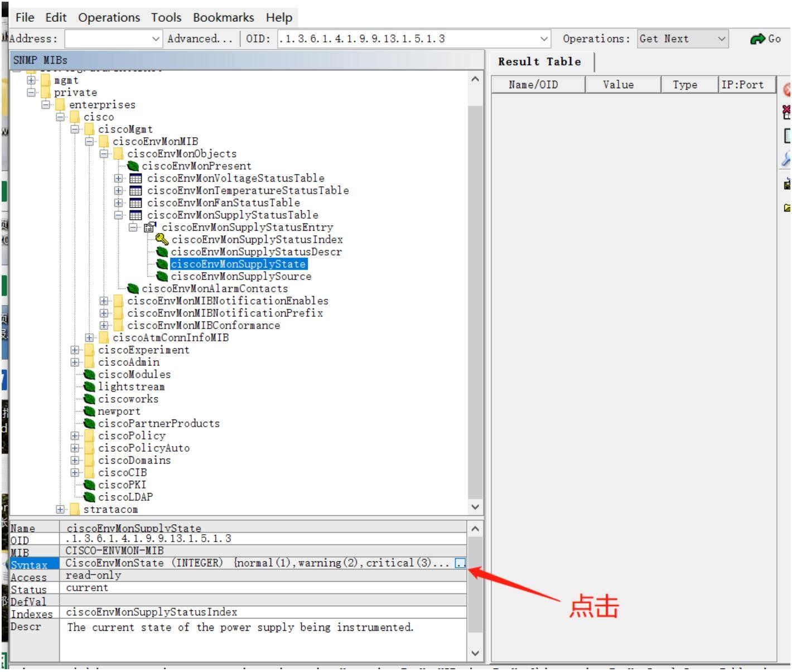This screenshot has height=672, width=792.
Task: Click the ciscoEnvMonObjects folder icon
Action: click(x=118, y=154)
